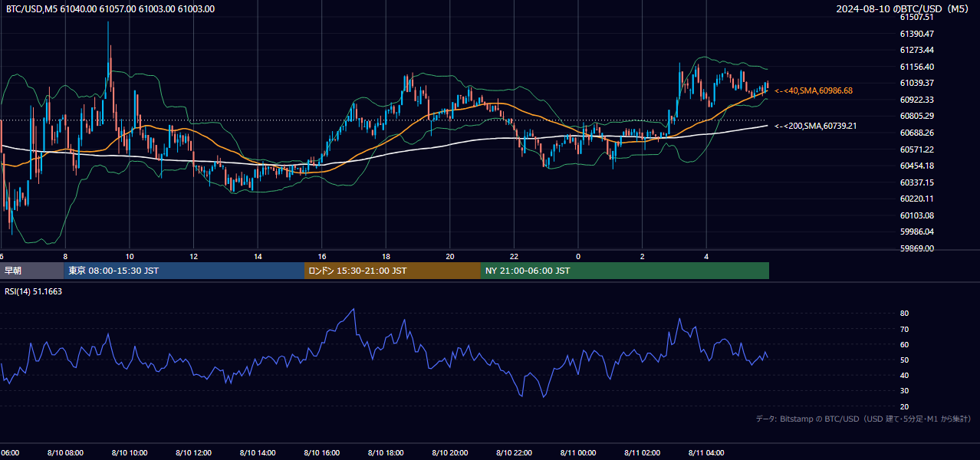Click hour label 14 on main chart axis
980x460 pixels.
point(258,257)
